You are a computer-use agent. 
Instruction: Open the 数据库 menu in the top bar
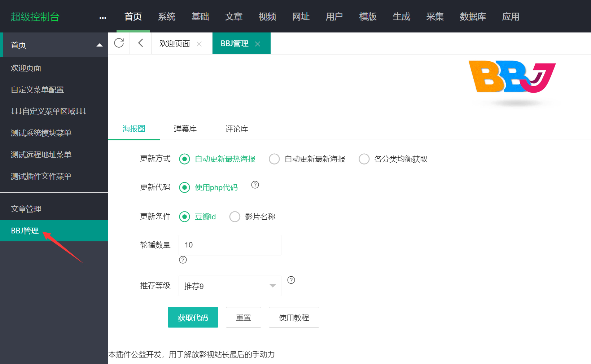tap(473, 17)
